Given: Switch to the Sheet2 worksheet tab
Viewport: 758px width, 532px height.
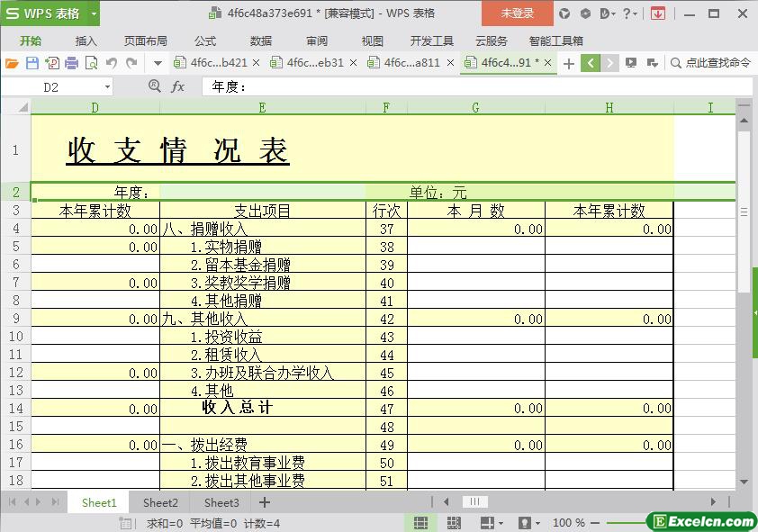Looking at the screenshot, I should coord(160,502).
